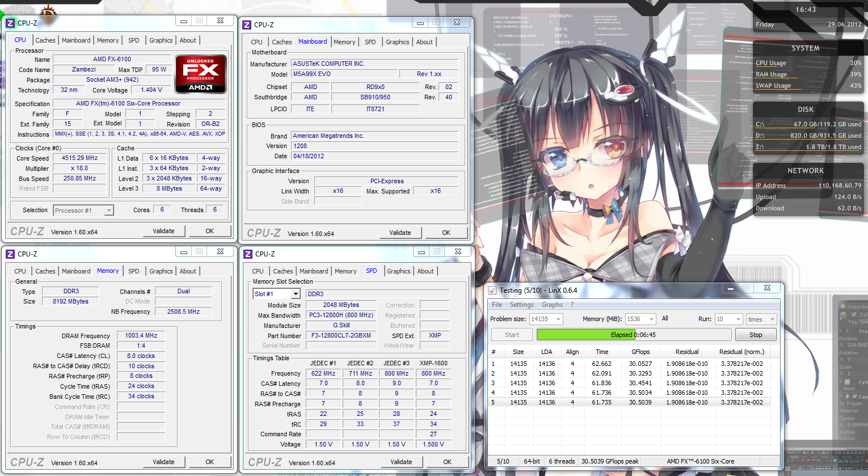Switch to Caches tab in the SPD window

pyautogui.click(x=283, y=271)
